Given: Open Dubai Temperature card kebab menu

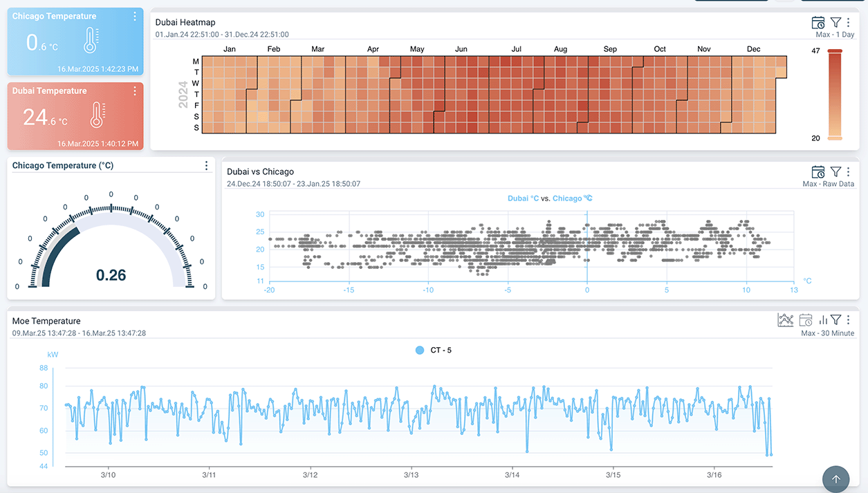Looking at the screenshot, I should [135, 91].
